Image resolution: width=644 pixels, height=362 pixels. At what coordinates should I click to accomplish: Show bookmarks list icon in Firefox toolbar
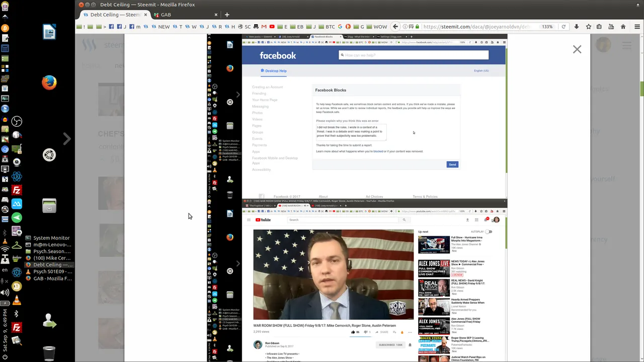coord(599,27)
